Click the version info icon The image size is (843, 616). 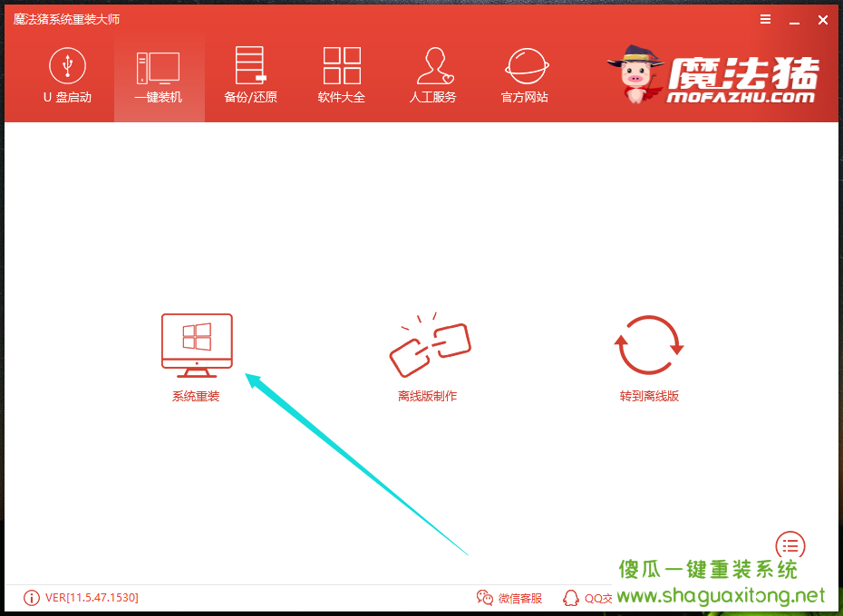coord(31,598)
